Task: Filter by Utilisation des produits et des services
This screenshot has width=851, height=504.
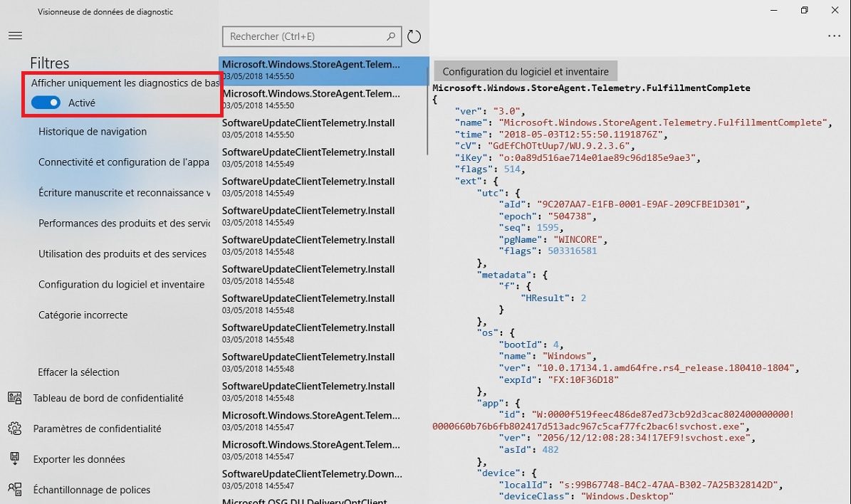Action: (x=122, y=253)
